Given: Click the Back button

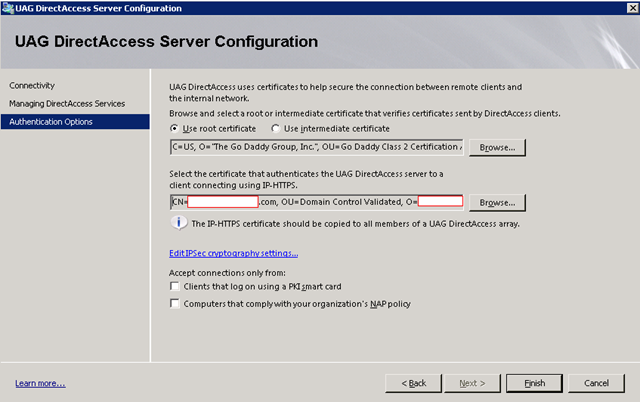Looking at the screenshot, I should [x=414, y=383].
